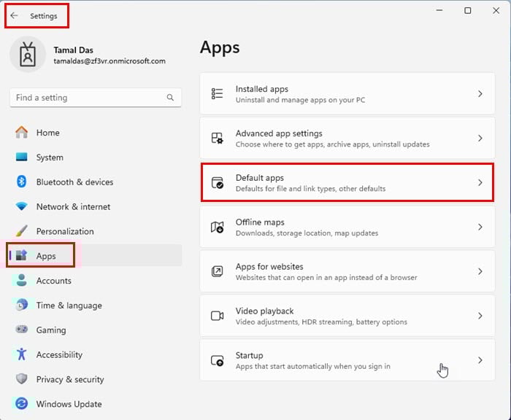Screen dimensions: 511x420
Task: Click the Personalization paintbrush icon
Action: point(22,231)
